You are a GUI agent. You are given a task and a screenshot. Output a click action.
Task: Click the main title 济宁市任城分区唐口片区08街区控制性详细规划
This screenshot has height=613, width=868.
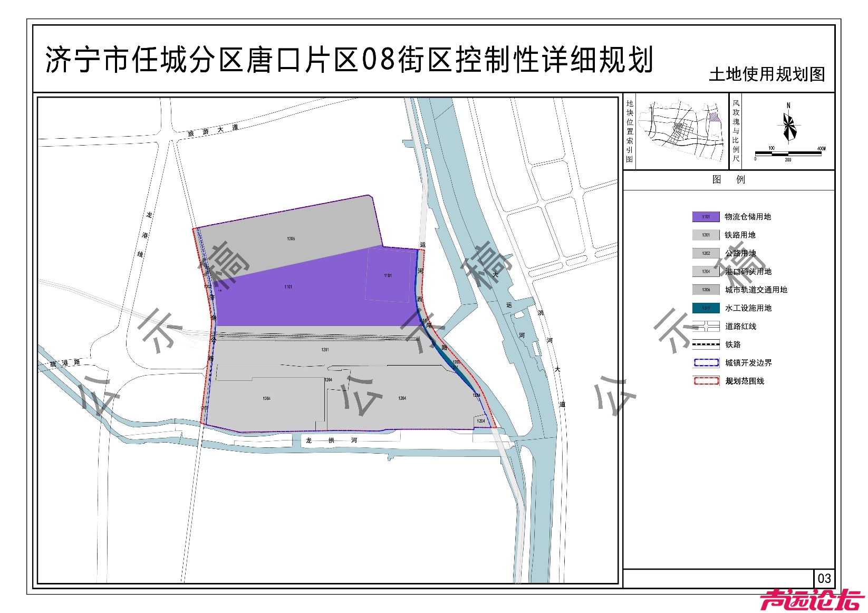pos(350,60)
